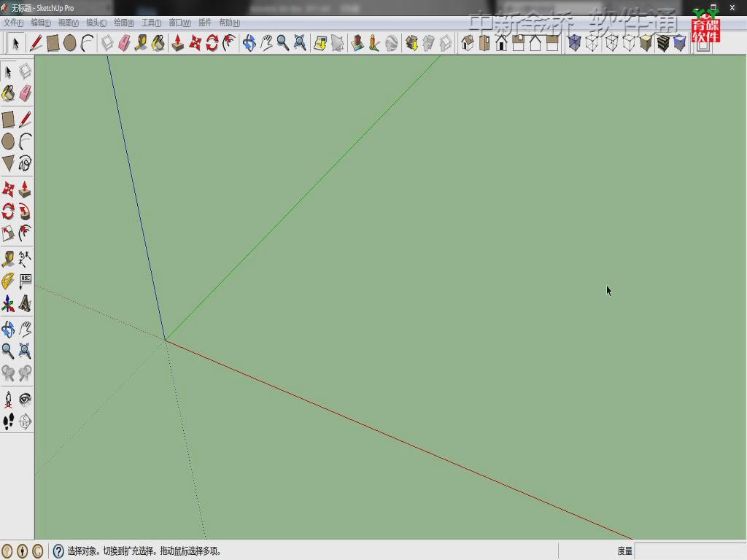Open the 插件 plugins menu

[x=205, y=23]
